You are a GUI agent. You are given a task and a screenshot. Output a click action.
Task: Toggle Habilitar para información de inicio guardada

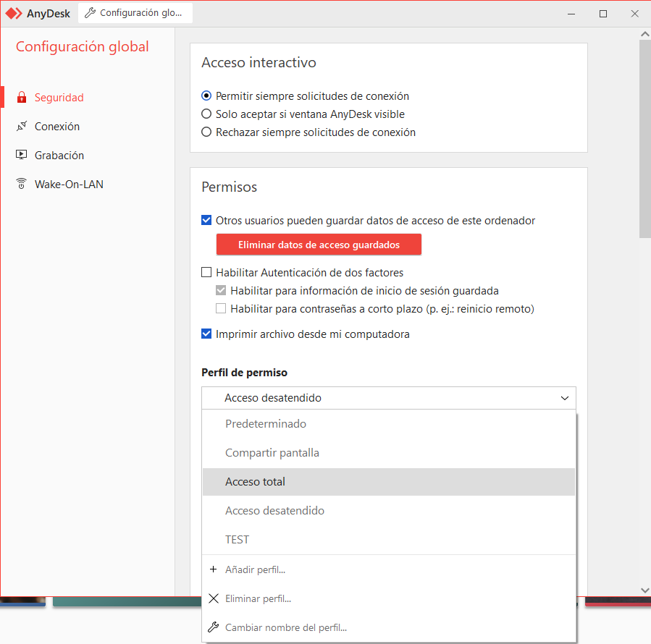[x=221, y=290]
